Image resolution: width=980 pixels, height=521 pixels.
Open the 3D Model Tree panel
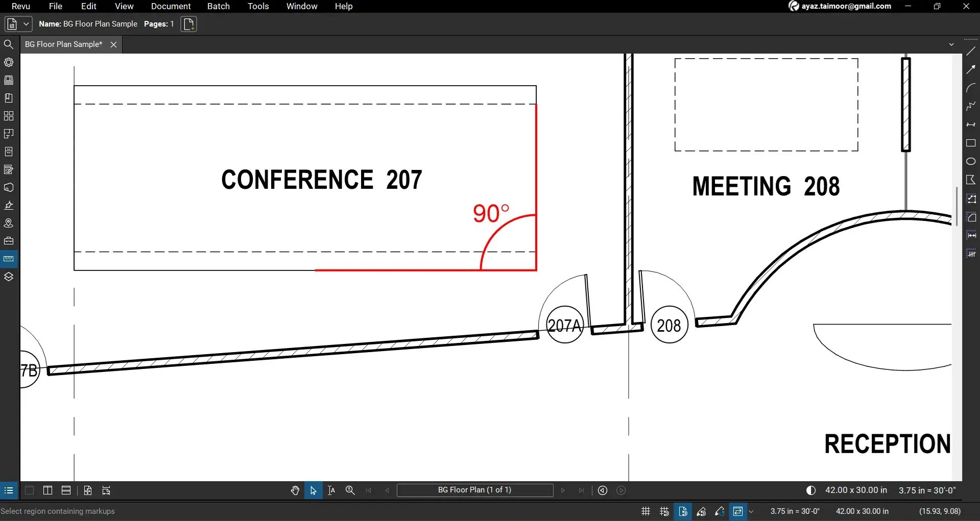click(9, 187)
